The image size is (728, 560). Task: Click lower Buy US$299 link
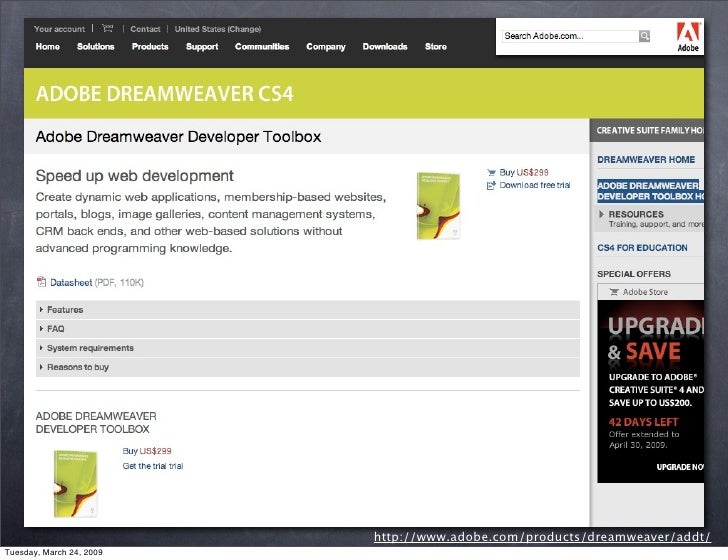(x=147, y=451)
